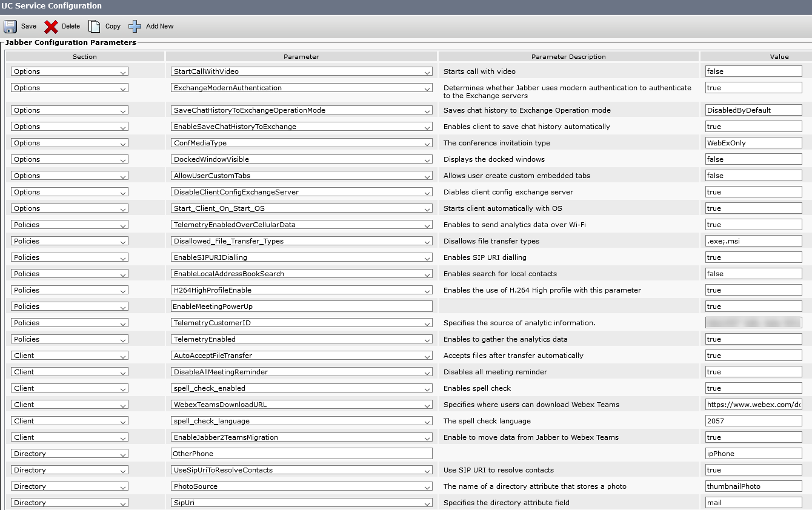Copy the current service configuration
Screen dimensions: 812x510
[104, 26]
